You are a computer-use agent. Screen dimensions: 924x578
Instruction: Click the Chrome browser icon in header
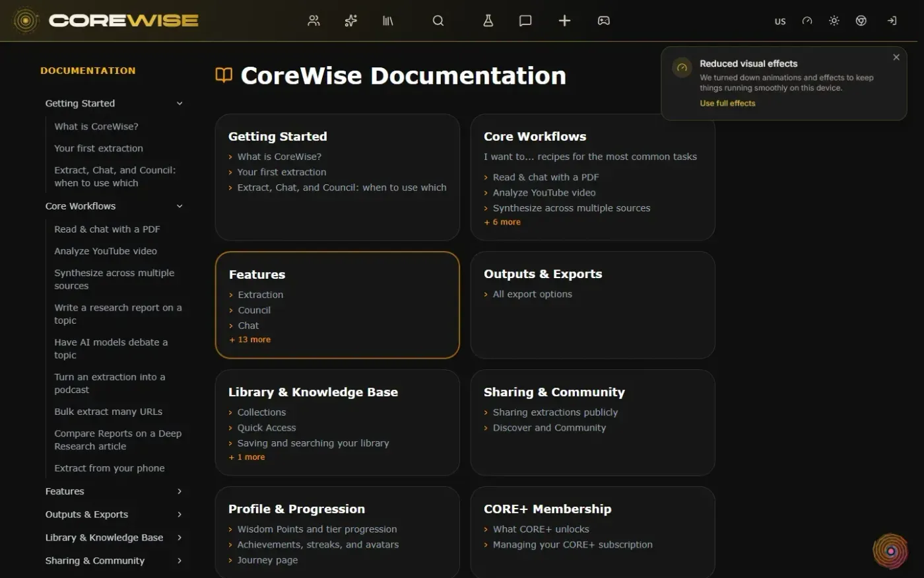click(x=861, y=20)
